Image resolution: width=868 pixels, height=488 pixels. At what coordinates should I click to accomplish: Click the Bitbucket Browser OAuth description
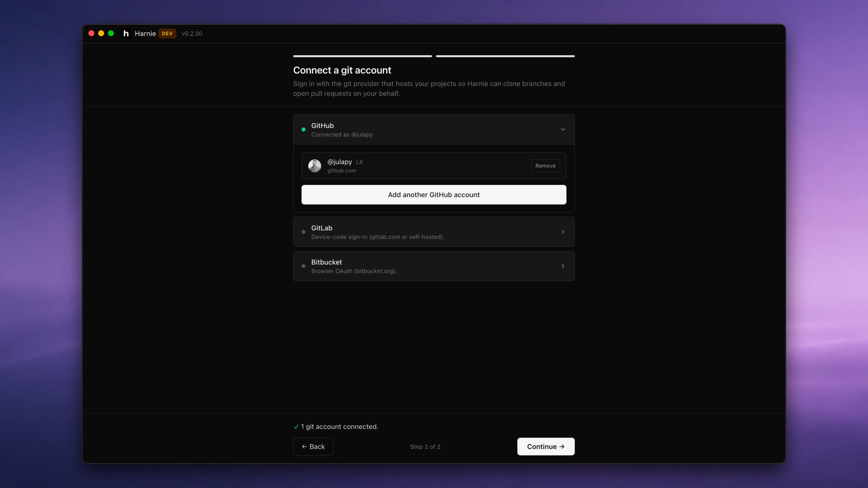coord(354,271)
